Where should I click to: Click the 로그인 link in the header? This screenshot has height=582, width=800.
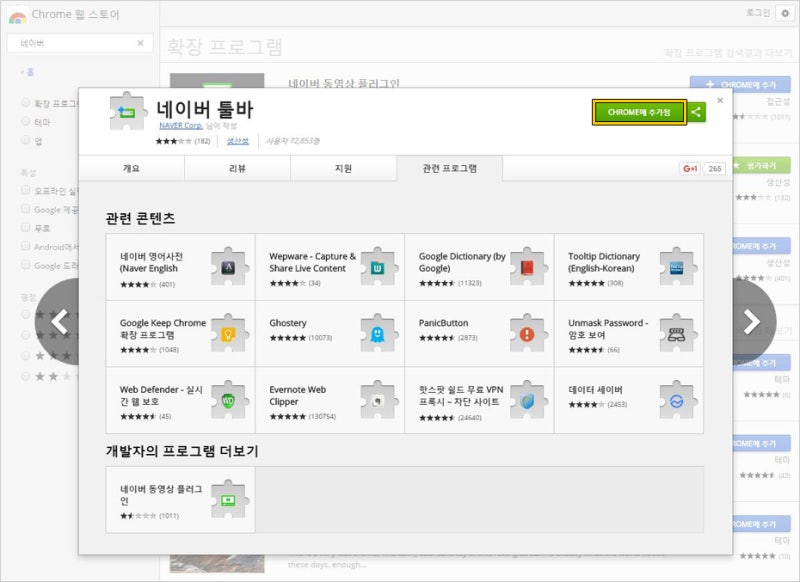(x=758, y=13)
